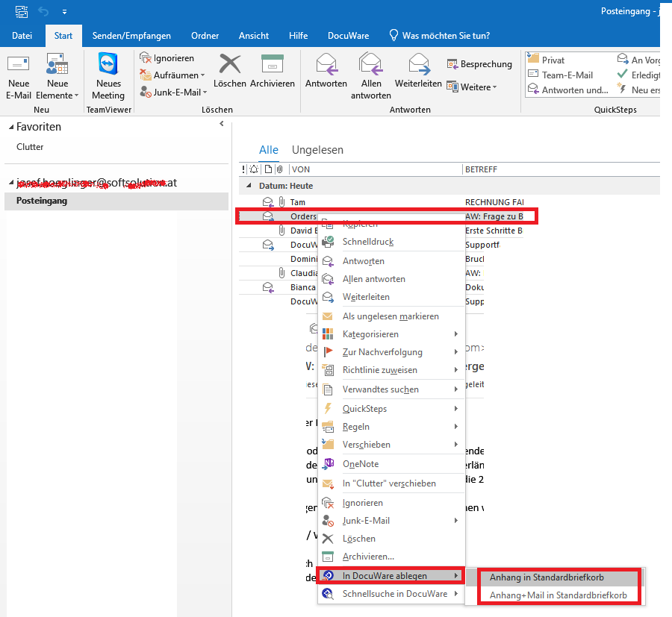Open the email from Tam
The image size is (672, 617).
[x=381, y=202]
